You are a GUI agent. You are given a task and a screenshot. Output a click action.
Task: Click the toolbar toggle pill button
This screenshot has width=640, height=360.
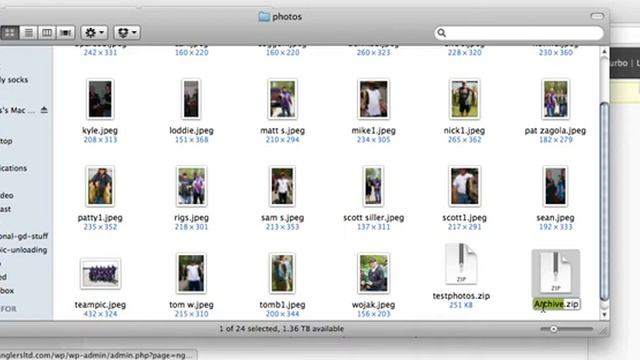click(597, 16)
